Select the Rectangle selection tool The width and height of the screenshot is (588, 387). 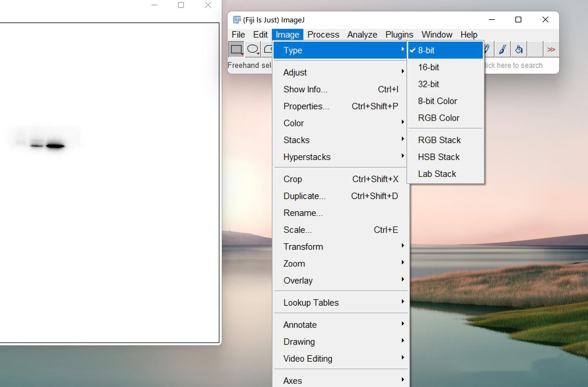pos(236,49)
